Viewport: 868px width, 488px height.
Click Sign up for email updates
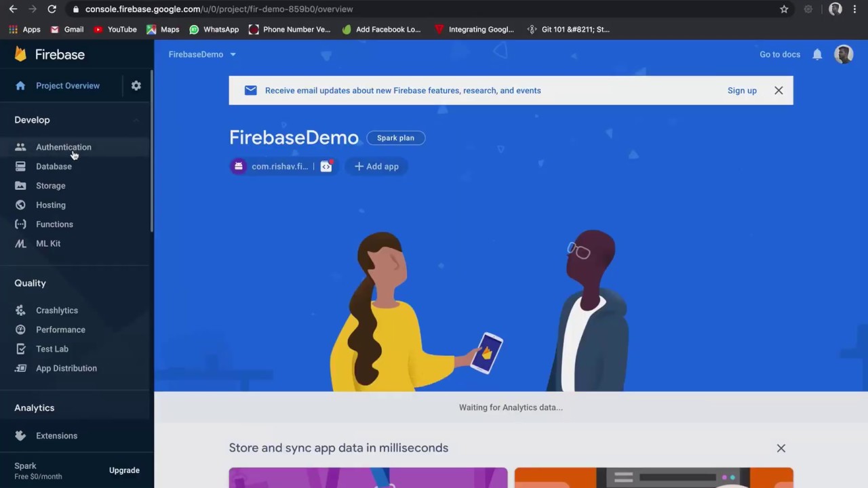[x=742, y=90]
